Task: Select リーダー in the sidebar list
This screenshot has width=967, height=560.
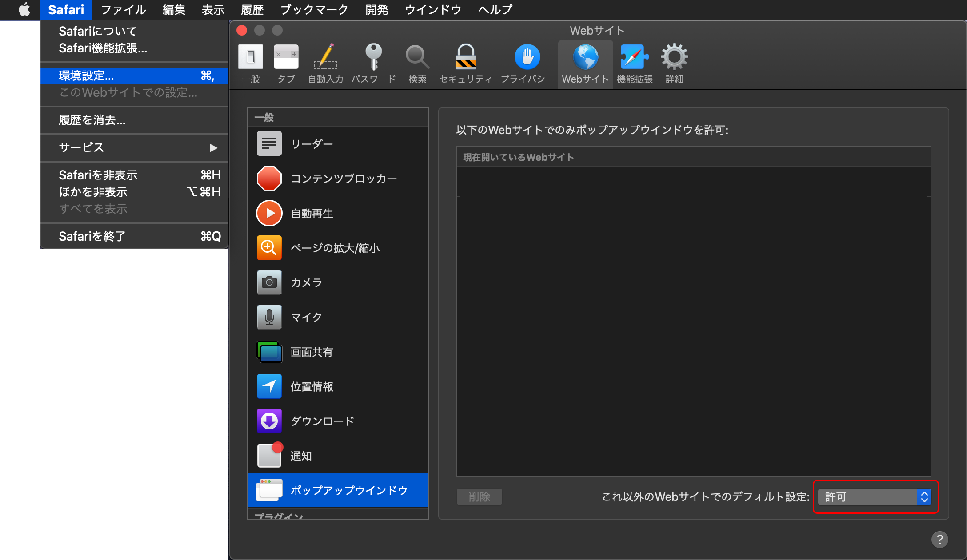Action: point(338,144)
